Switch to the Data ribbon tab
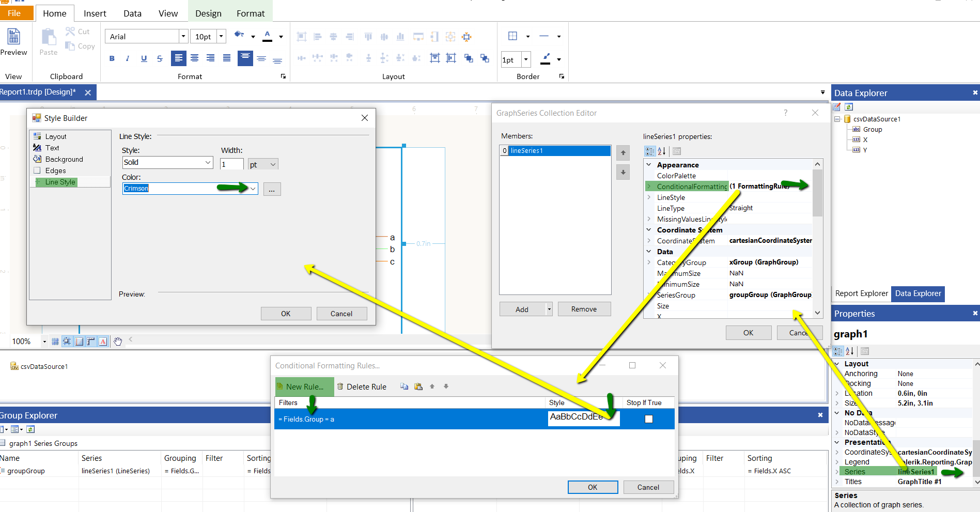The width and height of the screenshot is (980, 512). pyautogui.click(x=133, y=13)
